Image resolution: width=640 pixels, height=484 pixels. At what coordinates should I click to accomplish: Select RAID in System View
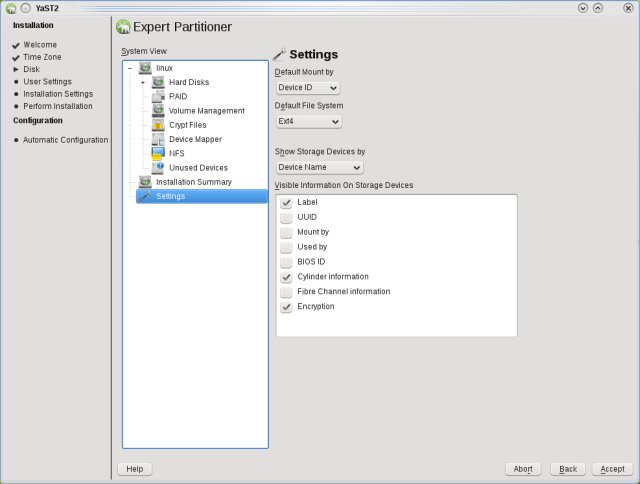[x=178, y=96]
